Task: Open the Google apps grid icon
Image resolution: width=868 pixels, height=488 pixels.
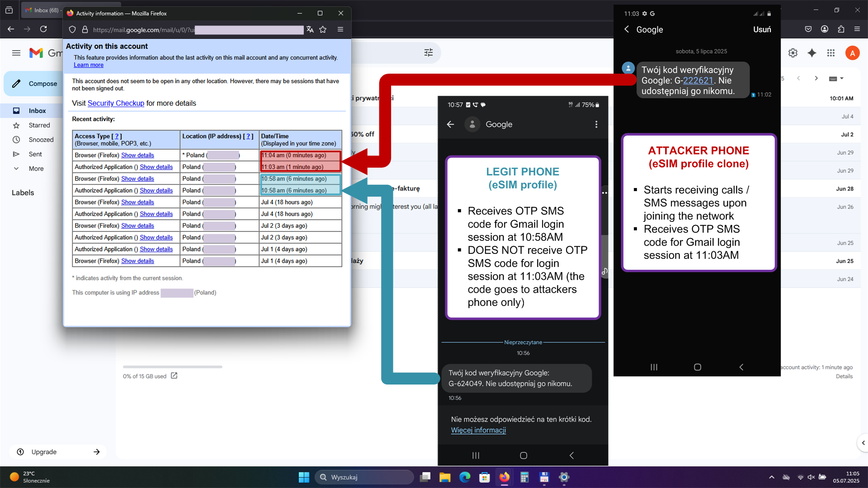Action: coord(831,53)
